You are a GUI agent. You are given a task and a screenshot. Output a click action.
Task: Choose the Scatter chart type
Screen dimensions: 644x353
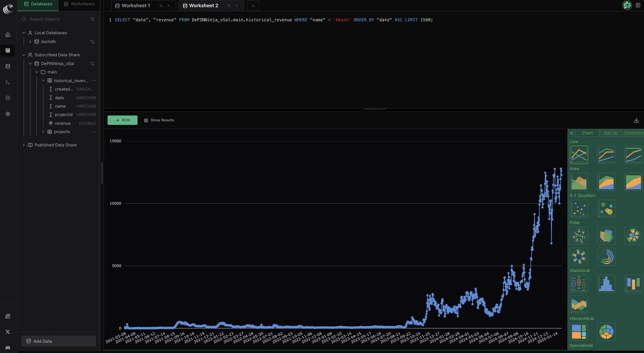579,208
